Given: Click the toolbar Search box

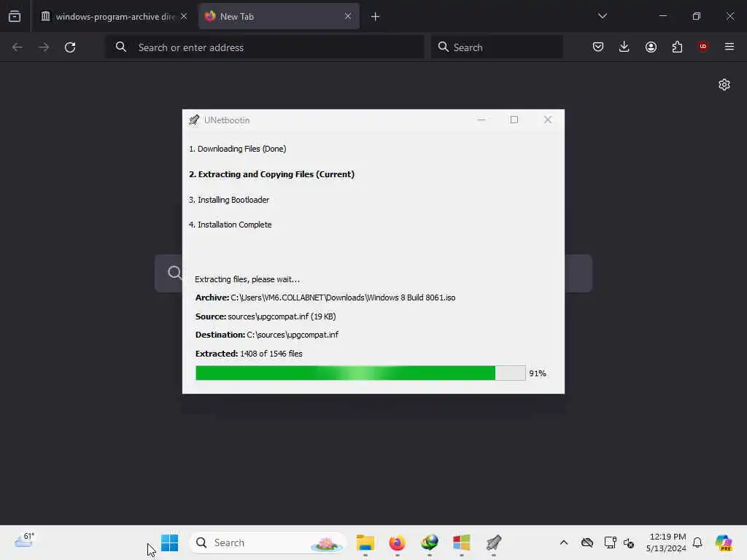Looking at the screenshot, I should tap(497, 47).
